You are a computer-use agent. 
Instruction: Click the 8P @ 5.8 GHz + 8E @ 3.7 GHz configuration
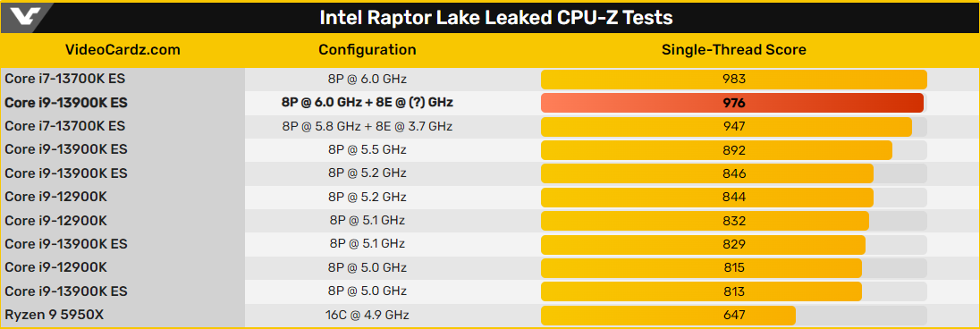coord(367,126)
